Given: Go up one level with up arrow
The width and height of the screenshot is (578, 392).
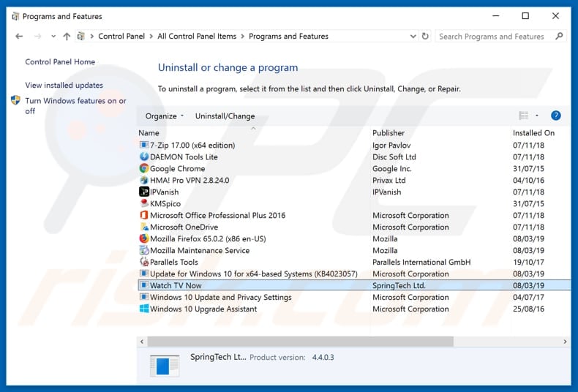Looking at the screenshot, I should click(67, 36).
